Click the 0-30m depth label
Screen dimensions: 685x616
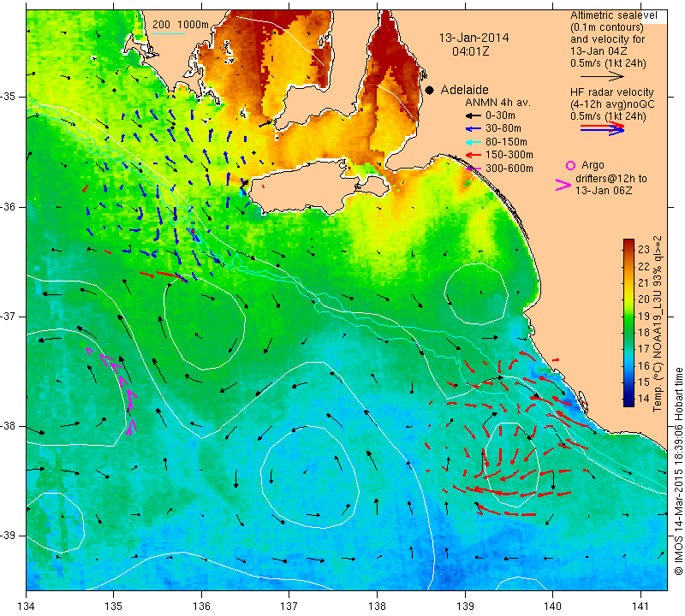tap(500, 115)
